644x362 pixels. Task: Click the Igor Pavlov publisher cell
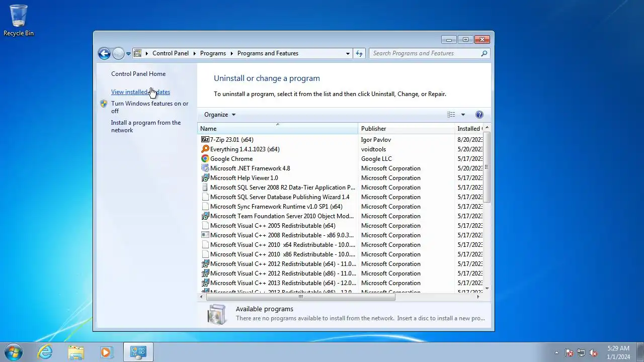coord(376,139)
